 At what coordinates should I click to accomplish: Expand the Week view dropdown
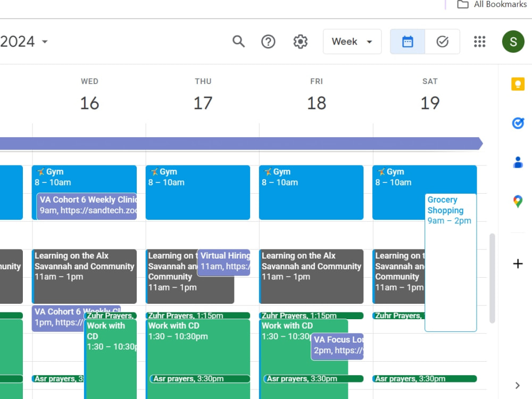(352, 41)
